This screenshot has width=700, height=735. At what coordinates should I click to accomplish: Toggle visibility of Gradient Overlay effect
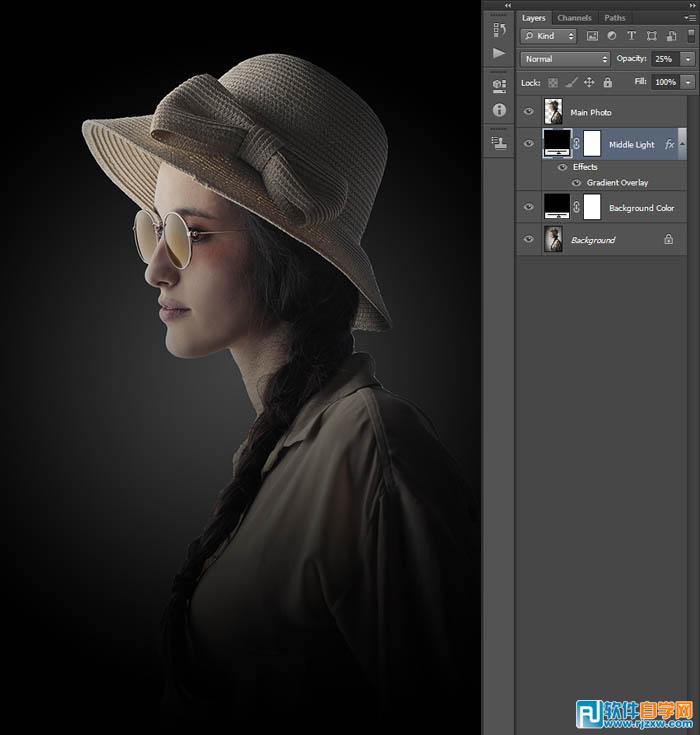(577, 183)
